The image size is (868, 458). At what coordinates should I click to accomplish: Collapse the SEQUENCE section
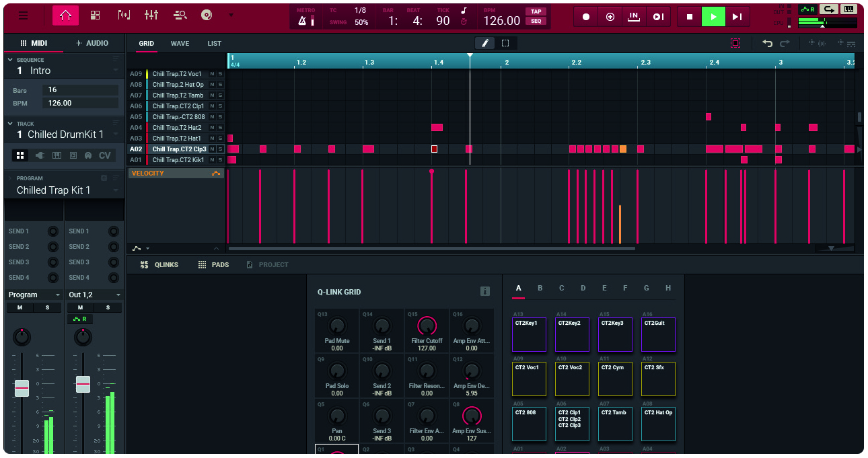point(11,60)
